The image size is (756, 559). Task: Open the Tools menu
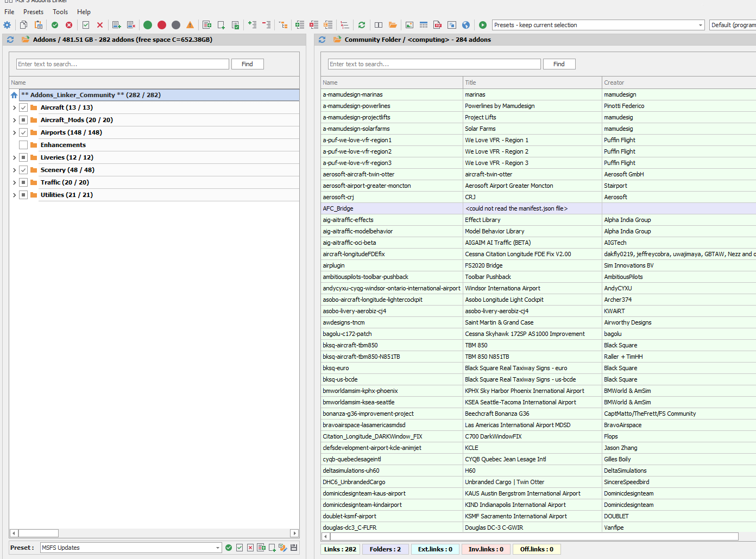pyautogui.click(x=60, y=11)
